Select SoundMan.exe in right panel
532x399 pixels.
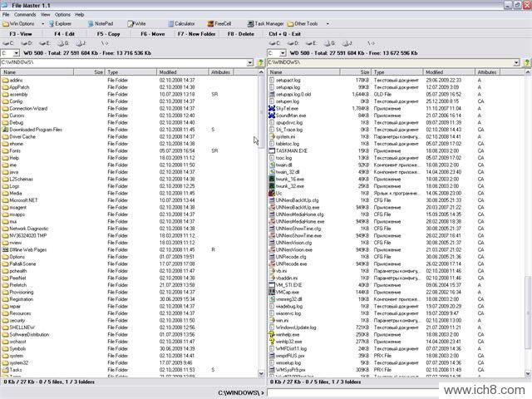point(291,116)
